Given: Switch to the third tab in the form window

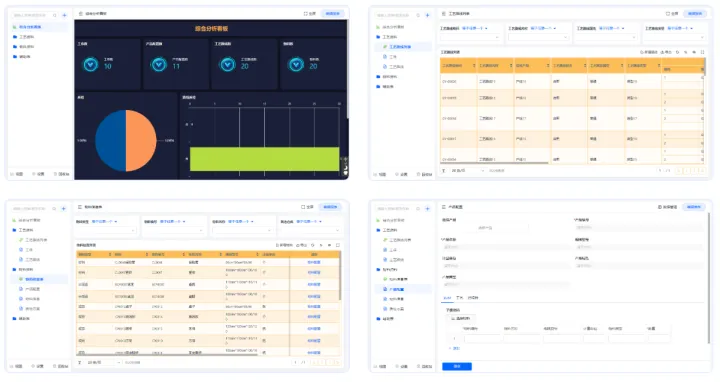Looking at the screenshot, I should pos(473,298).
